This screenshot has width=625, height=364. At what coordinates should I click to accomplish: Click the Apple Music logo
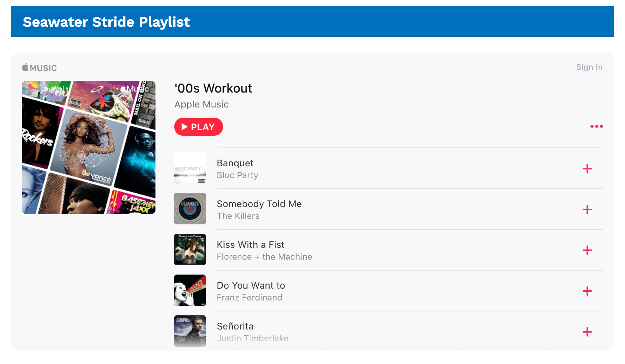pos(39,68)
